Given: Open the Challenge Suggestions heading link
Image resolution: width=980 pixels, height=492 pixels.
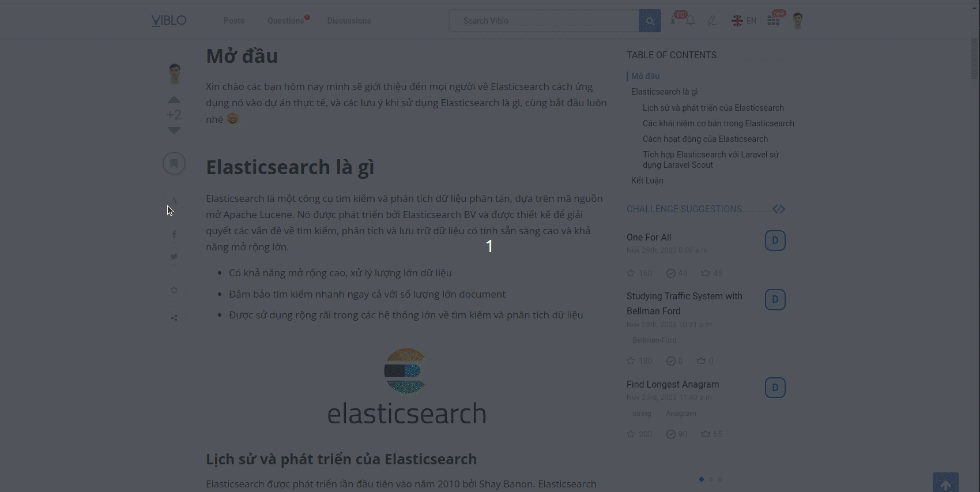Looking at the screenshot, I should 684,209.
